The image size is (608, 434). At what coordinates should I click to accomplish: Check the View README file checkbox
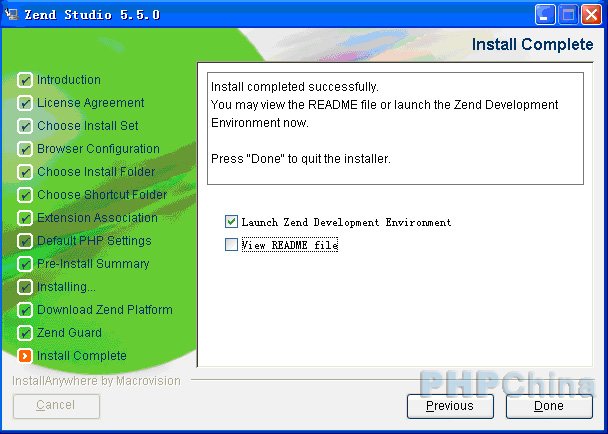(x=231, y=245)
